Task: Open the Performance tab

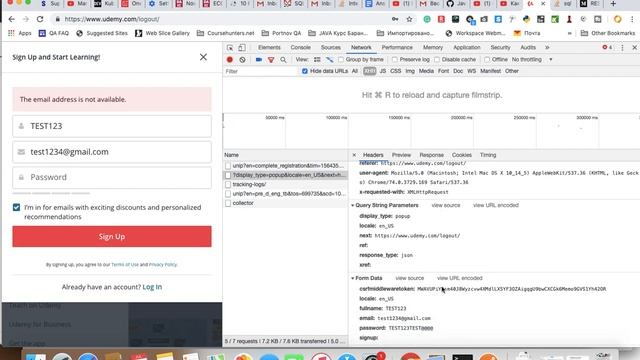Action: pyautogui.click(x=397, y=47)
